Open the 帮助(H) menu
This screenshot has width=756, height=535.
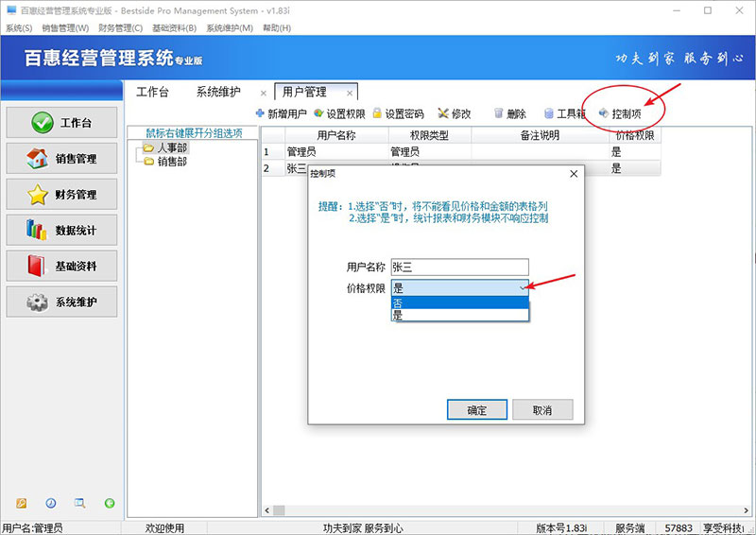(x=277, y=28)
